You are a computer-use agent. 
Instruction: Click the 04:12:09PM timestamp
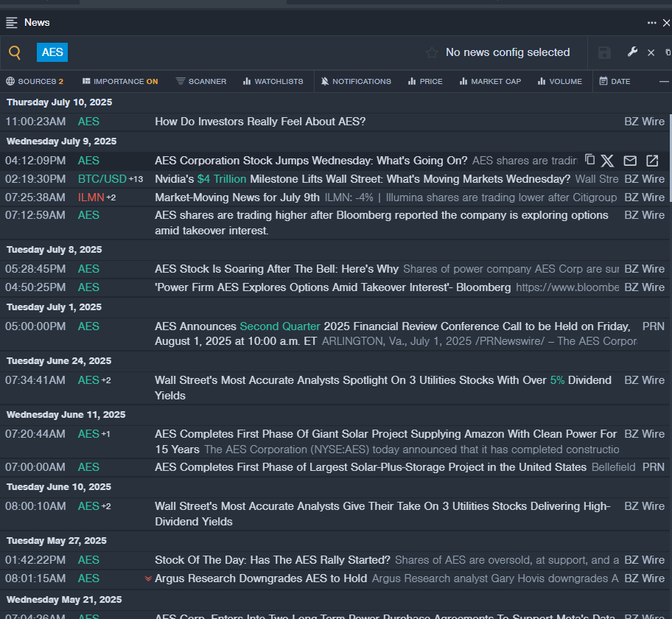pyautogui.click(x=35, y=161)
